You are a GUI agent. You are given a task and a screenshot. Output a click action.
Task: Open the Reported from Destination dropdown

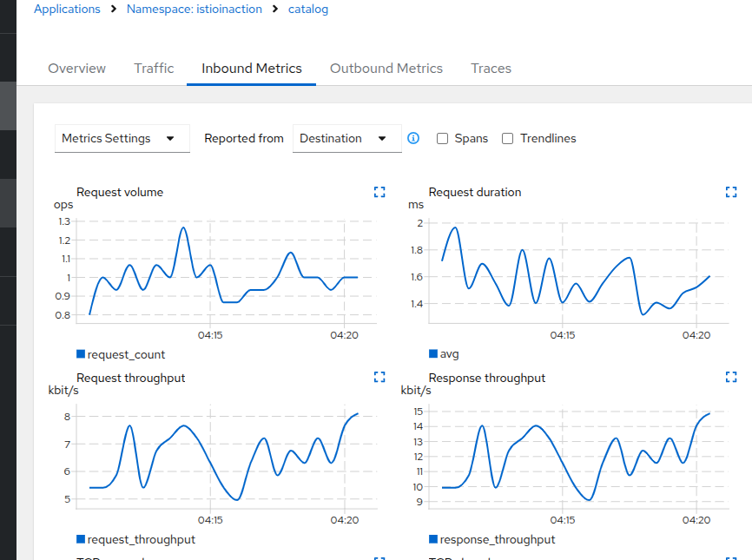[347, 139]
